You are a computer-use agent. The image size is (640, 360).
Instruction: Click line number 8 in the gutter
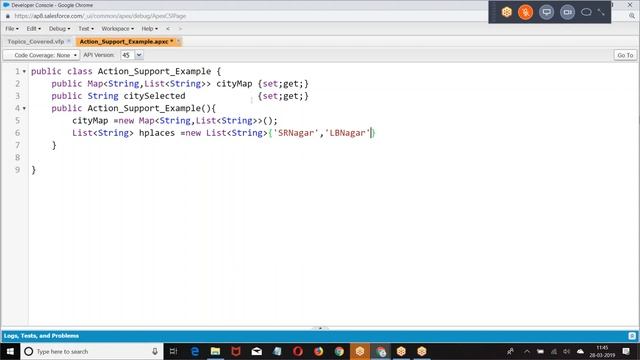point(17,158)
